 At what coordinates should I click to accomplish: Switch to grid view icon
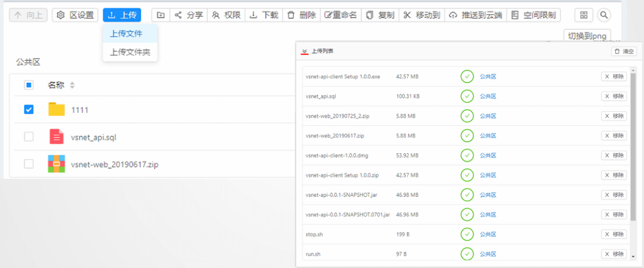(584, 15)
